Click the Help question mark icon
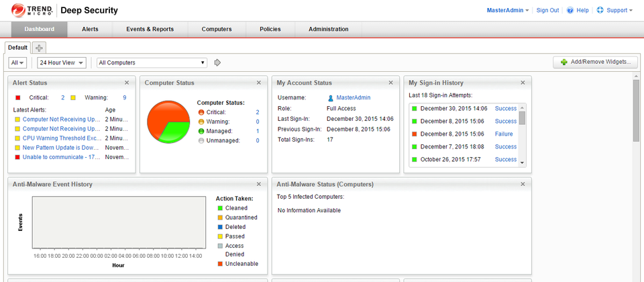The image size is (644, 282). [x=570, y=10]
